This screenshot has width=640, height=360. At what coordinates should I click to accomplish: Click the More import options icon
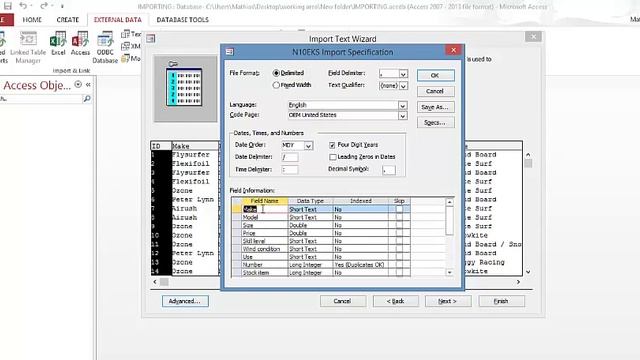tap(126, 59)
